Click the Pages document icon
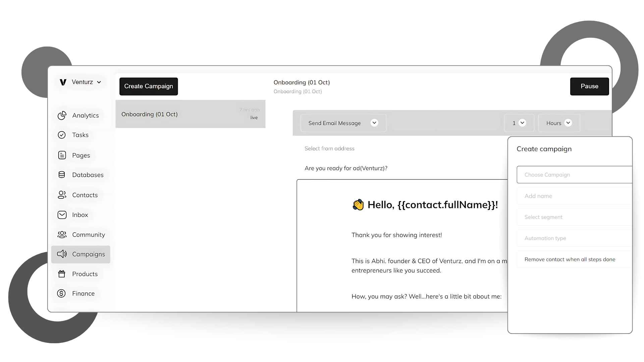This screenshot has height=362, width=644. tap(62, 155)
